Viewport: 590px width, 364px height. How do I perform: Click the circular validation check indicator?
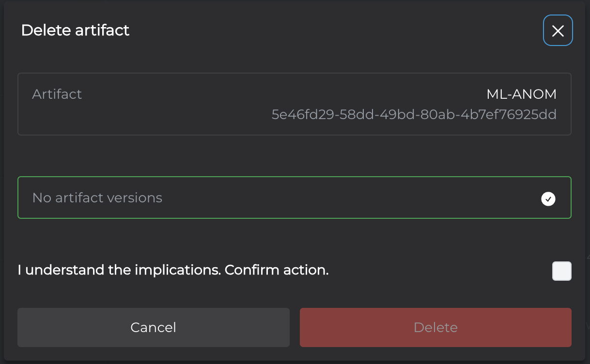548,198
